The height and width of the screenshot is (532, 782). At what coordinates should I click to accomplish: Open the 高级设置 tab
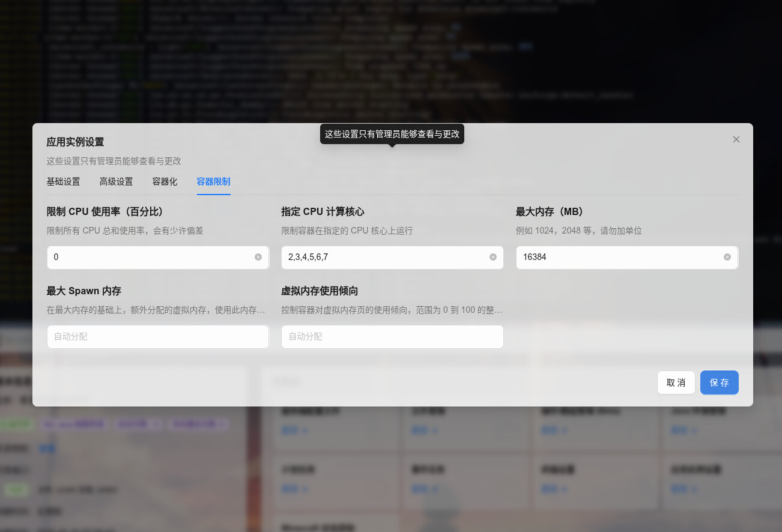(116, 181)
